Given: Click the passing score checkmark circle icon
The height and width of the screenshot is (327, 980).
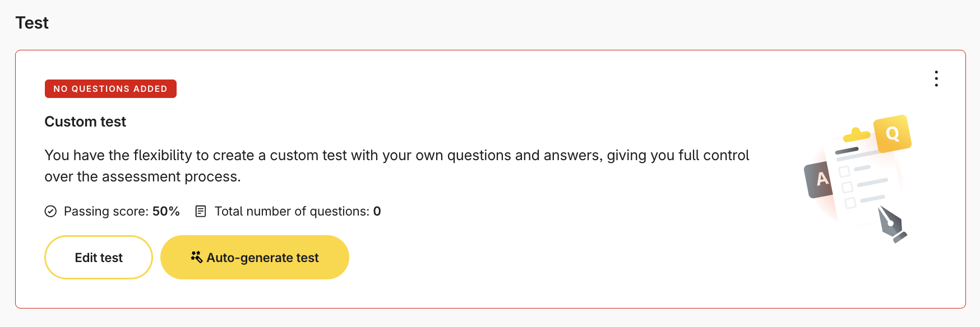Looking at the screenshot, I should point(50,211).
